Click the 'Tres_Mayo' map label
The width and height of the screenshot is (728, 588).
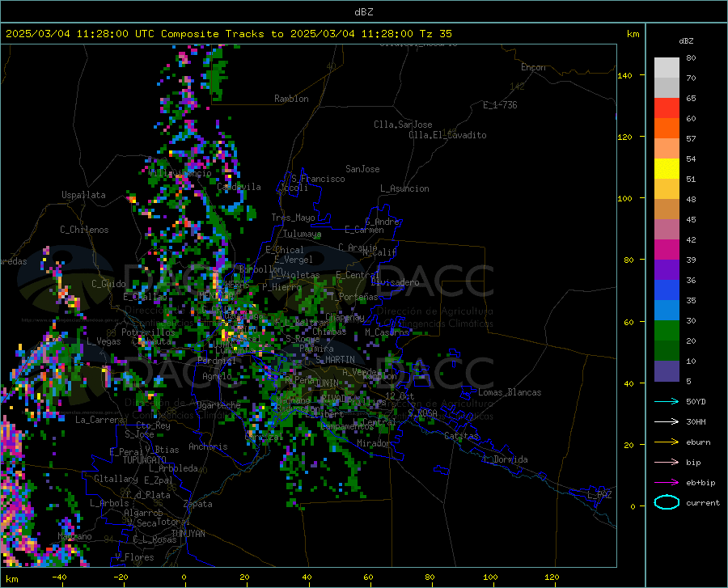[293, 218]
